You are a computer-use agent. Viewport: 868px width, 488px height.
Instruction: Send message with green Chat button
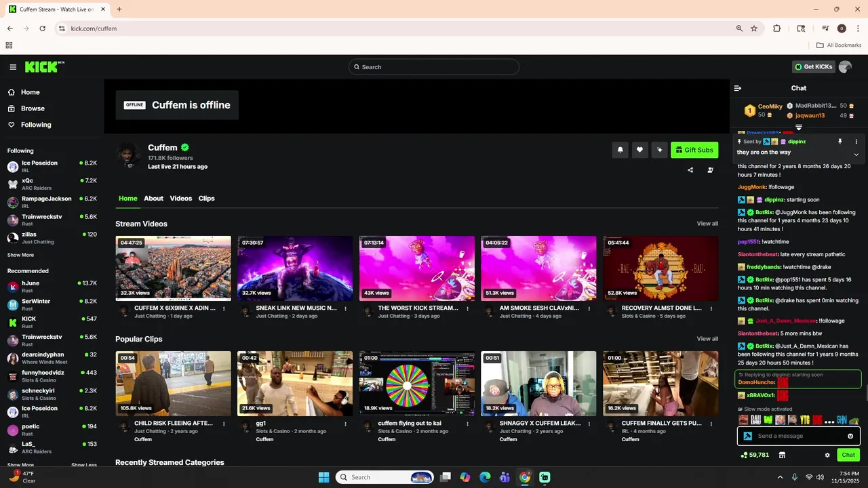848,455
